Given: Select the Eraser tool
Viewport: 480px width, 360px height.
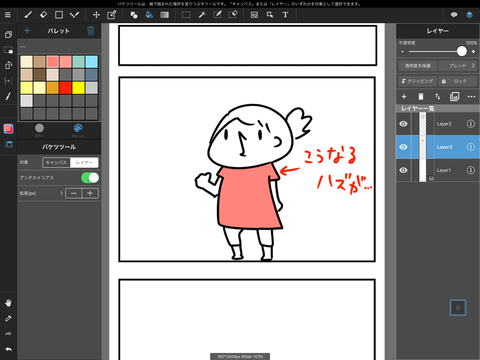Looking at the screenshot, I should [x=43, y=15].
